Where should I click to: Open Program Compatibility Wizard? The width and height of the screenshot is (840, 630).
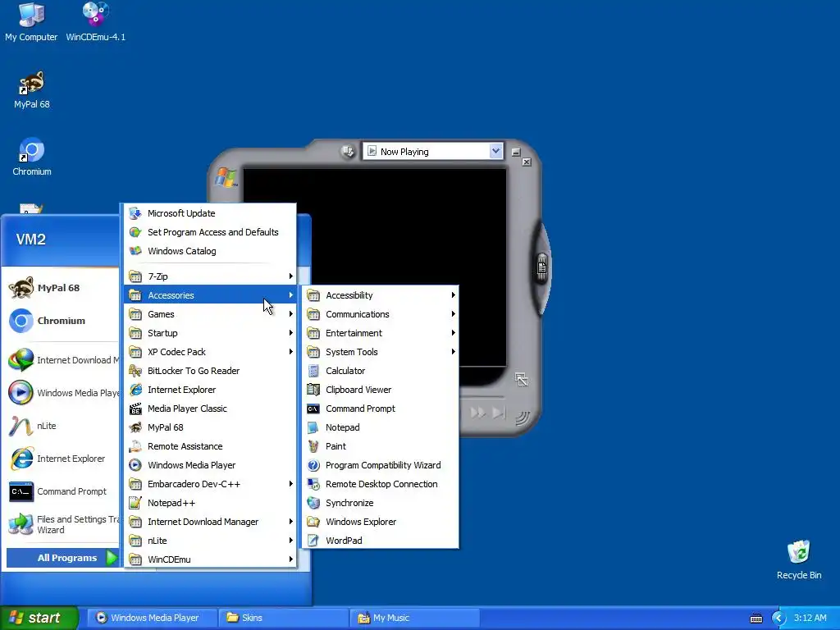(x=381, y=465)
